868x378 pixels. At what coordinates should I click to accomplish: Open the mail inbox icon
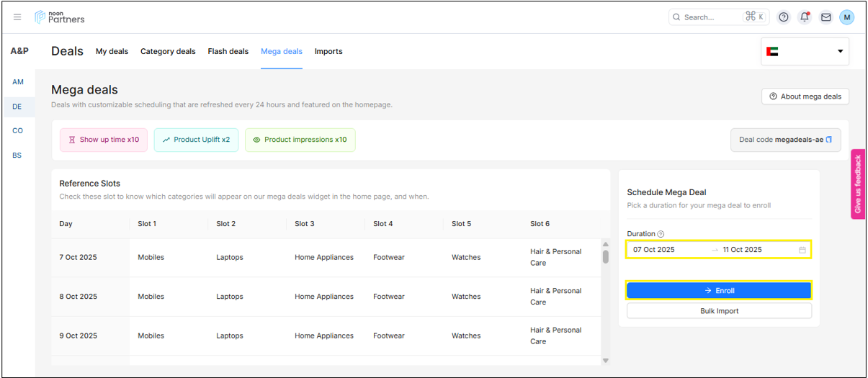click(x=826, y=17)
